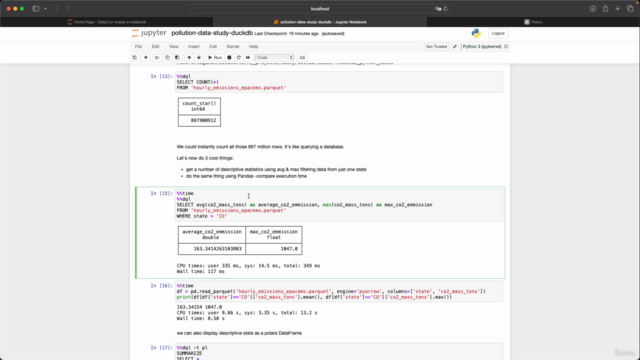Save and checkpoint the notebook
The image size is (640, 360).
(x=135, y=58)
